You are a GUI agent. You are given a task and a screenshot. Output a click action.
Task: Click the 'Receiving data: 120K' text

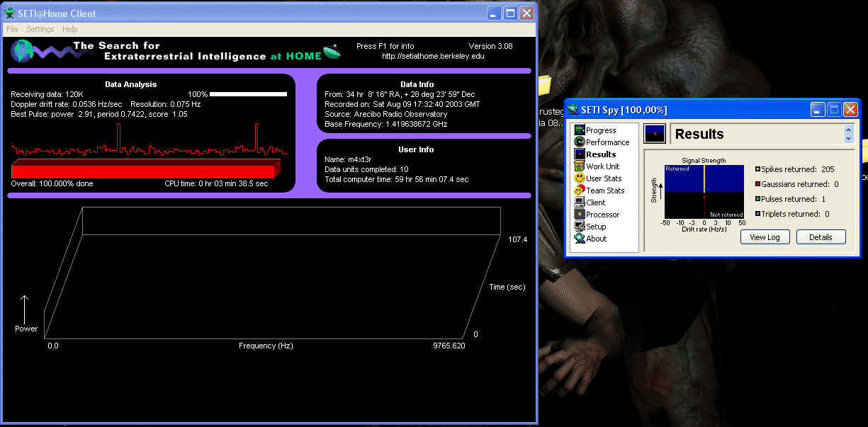[x=47, y=94]
